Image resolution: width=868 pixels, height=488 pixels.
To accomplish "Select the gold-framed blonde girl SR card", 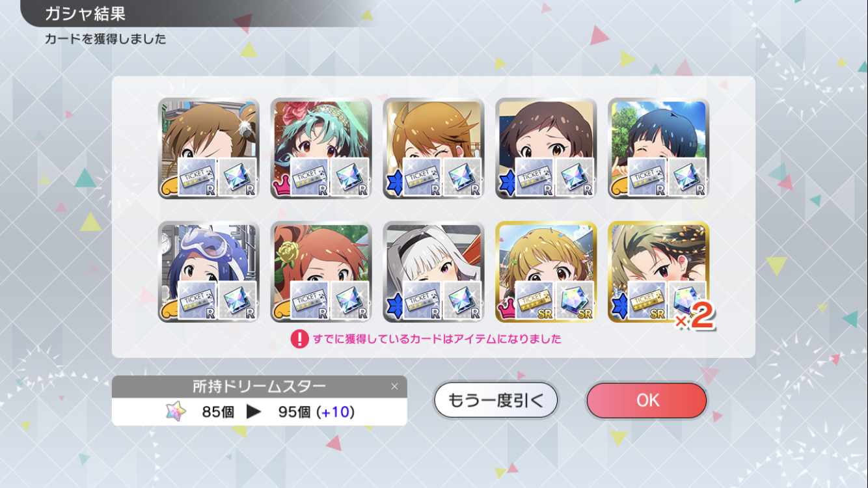I will [x=546, y=272].
